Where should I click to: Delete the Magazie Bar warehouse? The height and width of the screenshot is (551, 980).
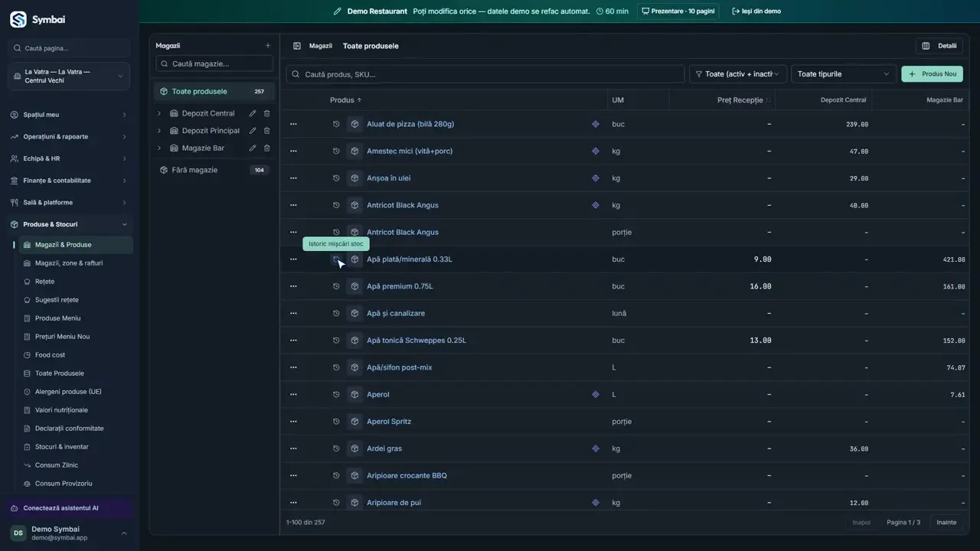(x=267, y=148)
